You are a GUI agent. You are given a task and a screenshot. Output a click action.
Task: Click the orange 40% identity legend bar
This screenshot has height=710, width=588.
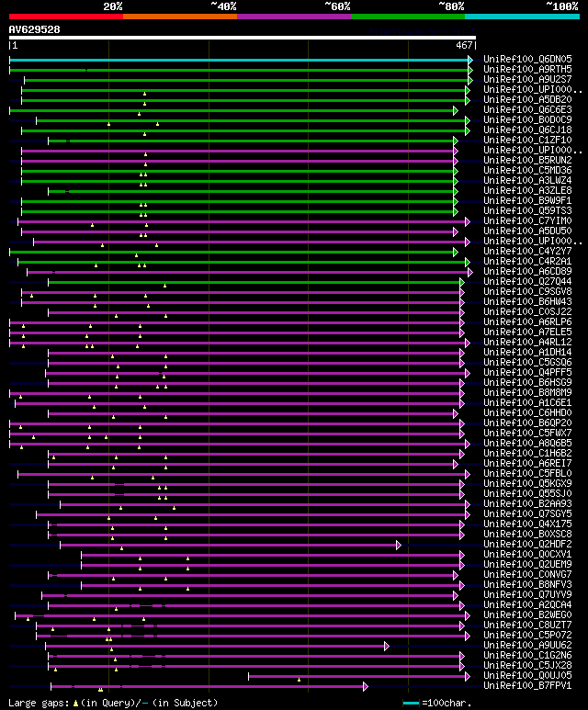pyautogui.click(x=180, y=17)
